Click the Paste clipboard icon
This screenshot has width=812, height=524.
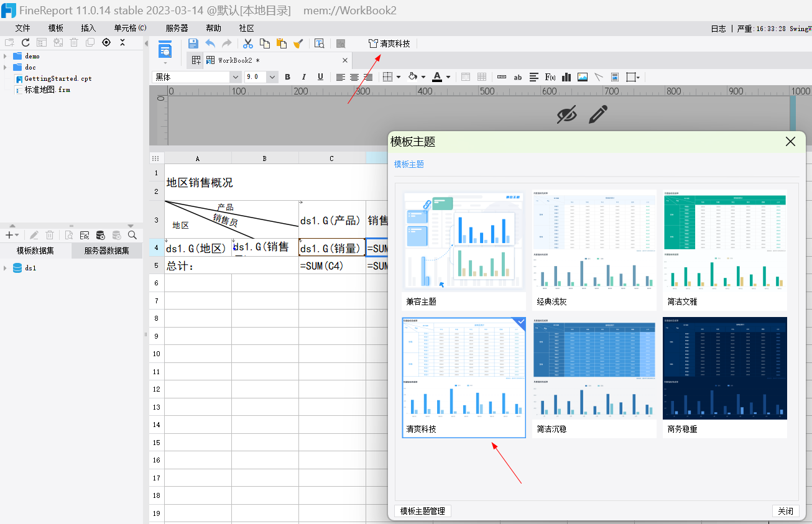282,44
